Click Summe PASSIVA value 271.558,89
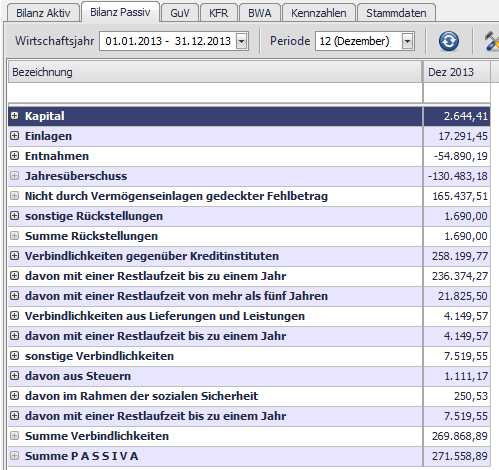 coord(460,456)
